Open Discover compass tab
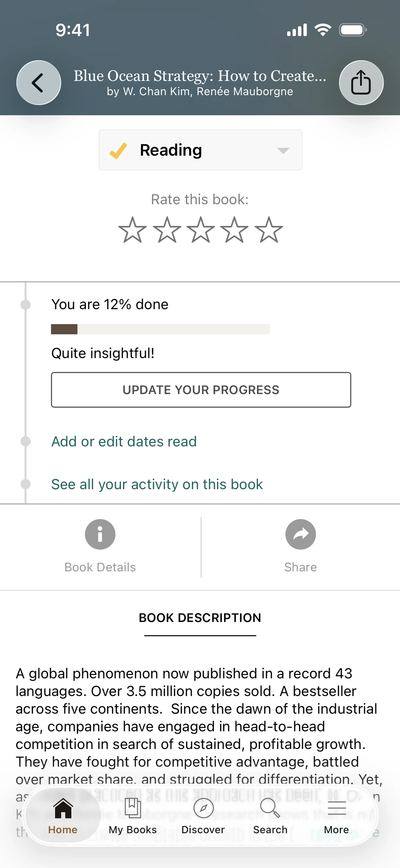 (203, 815)
